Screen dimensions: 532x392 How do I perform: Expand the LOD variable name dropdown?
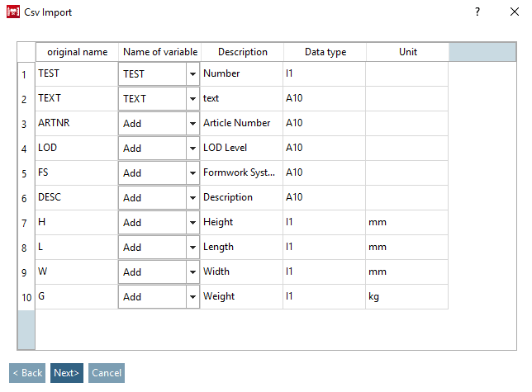pos(192,149)
